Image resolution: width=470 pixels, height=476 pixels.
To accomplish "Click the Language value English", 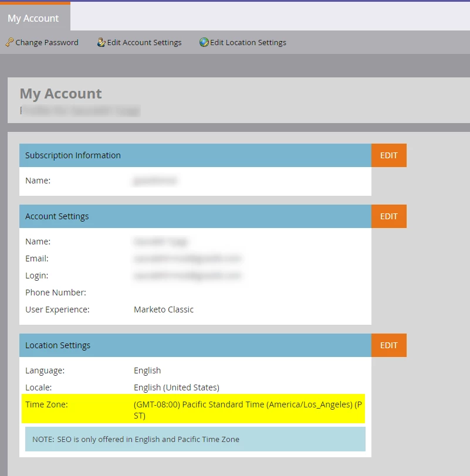I will point(147,370).
